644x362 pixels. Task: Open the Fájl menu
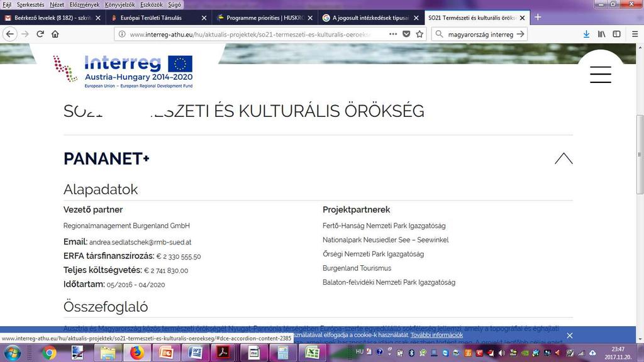pos(6,4)
